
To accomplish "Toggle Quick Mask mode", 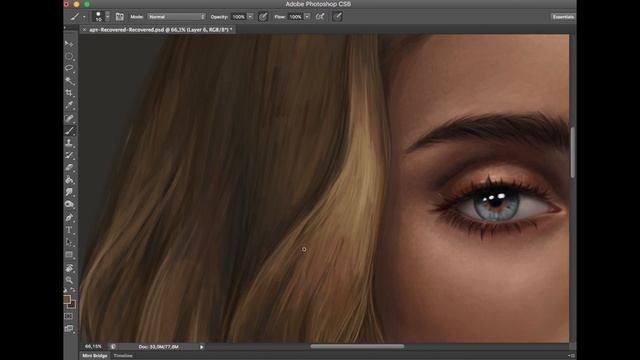I will [x=69, y=316].
